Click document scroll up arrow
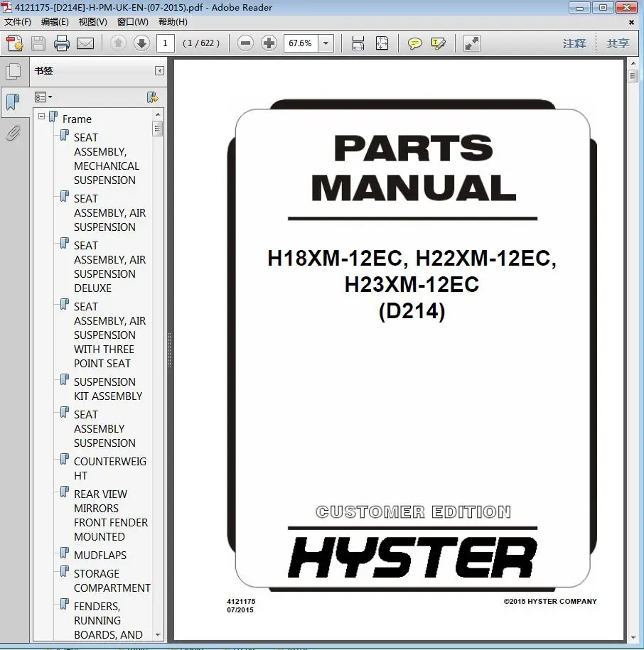 pos(633,63)
